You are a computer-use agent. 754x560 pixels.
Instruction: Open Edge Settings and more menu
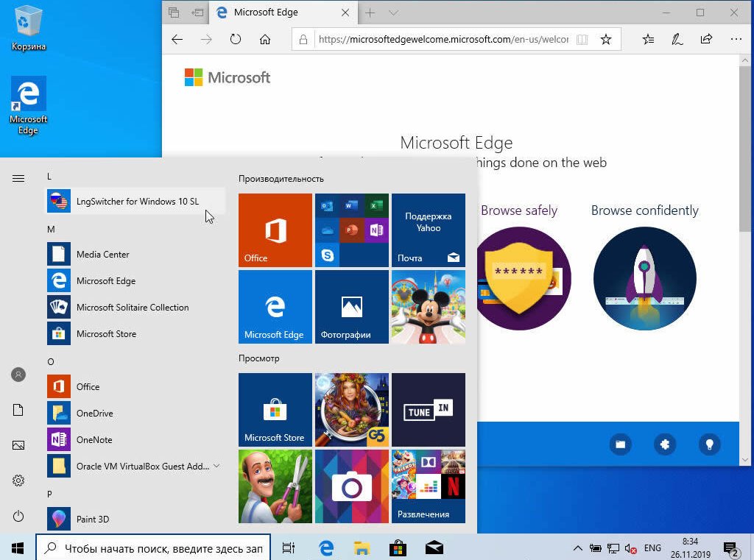coord(736,40)
